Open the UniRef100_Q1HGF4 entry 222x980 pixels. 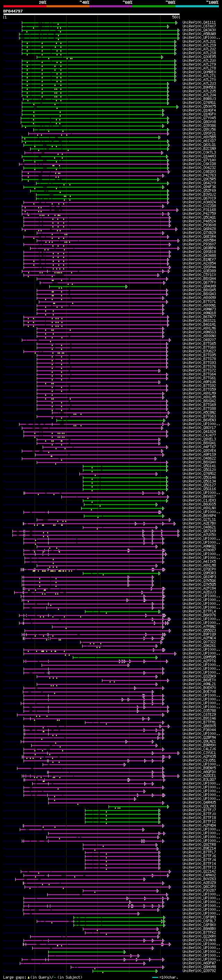pyautogui.click(x=199, y=110)
